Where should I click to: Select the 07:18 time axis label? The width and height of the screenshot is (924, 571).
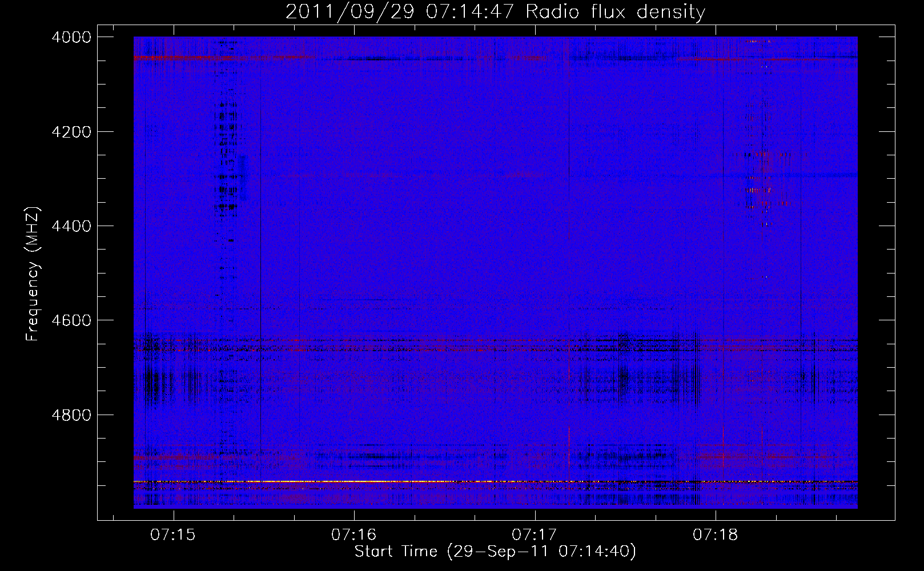pyautogui.click(x=715, y=534)
